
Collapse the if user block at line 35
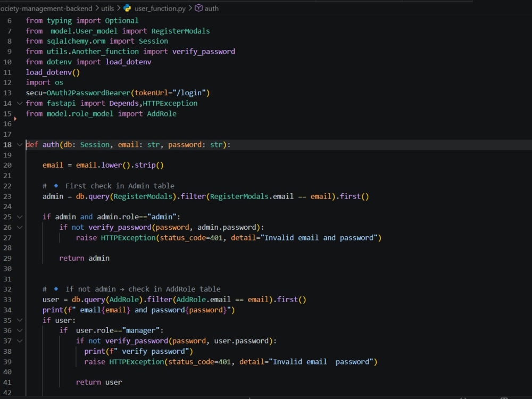(20, 320)
